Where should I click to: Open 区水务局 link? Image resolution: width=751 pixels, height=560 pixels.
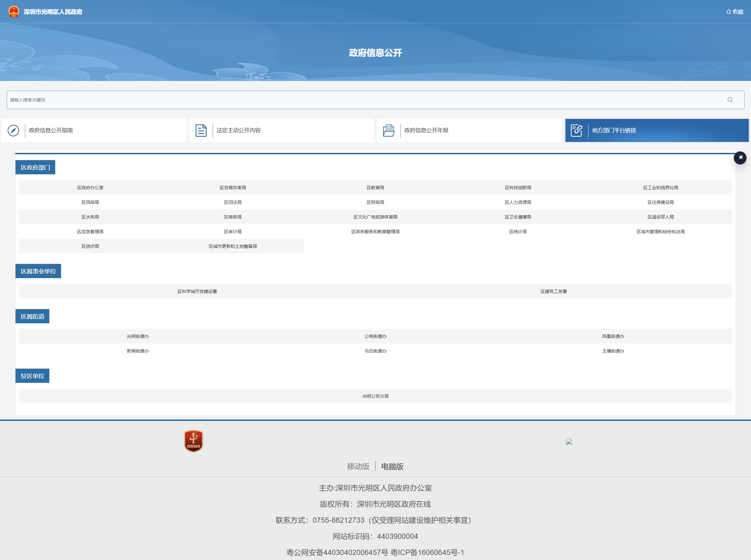(90, 217)
